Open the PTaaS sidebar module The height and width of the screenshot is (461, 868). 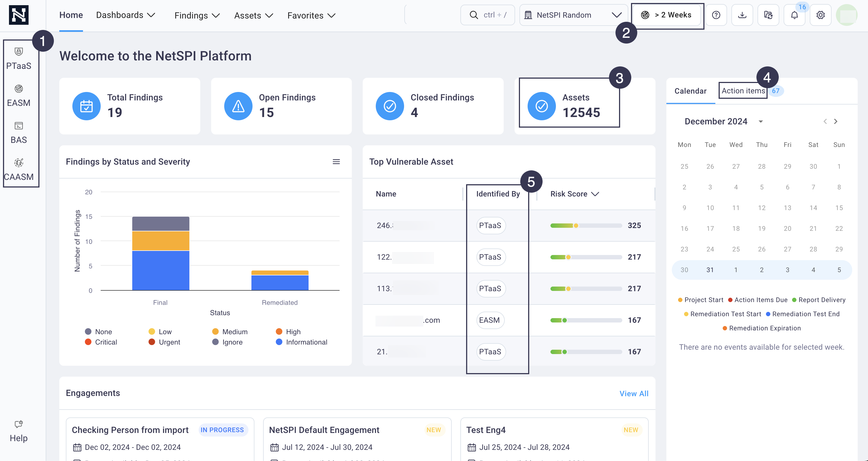(19, 59)
